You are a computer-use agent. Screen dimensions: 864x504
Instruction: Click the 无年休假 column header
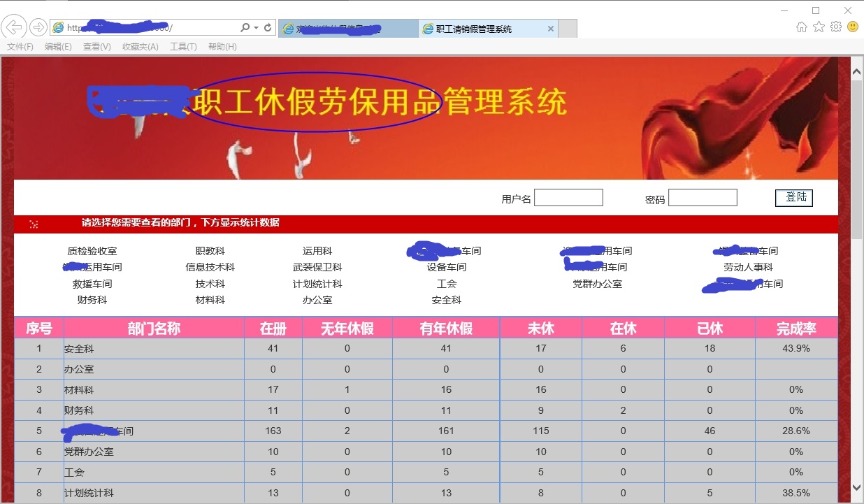tap(347, 329)
